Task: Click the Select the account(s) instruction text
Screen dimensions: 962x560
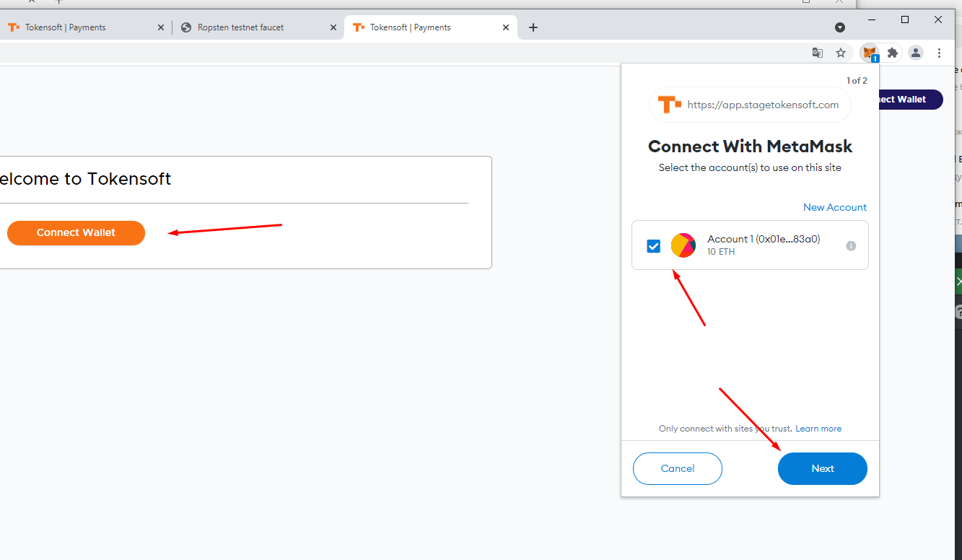Action: click(x=750, y=167)
